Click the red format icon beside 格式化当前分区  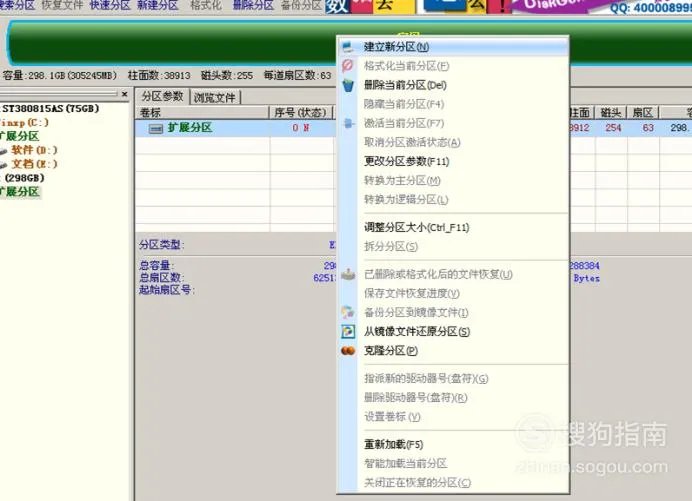coord(348,66)
